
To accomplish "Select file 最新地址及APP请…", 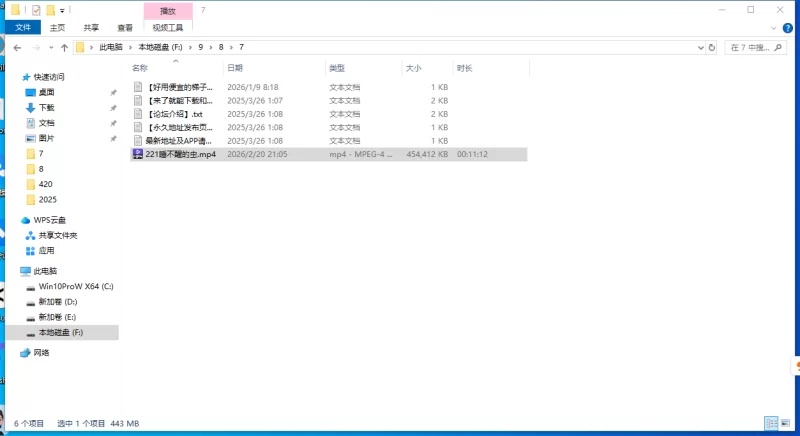I will point(329,141).
